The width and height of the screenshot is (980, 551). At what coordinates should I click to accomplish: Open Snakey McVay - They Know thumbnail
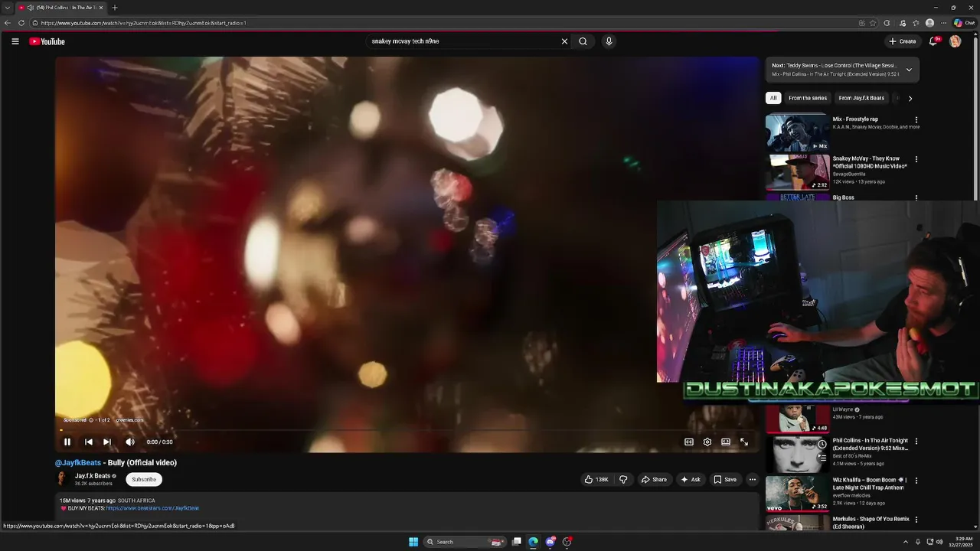(x=798, y=171)
